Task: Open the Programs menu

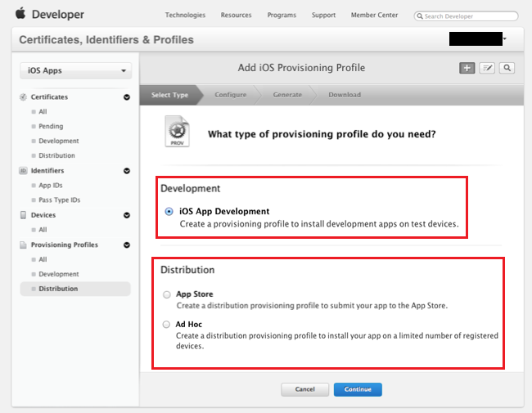Action: tap(282, 15)
